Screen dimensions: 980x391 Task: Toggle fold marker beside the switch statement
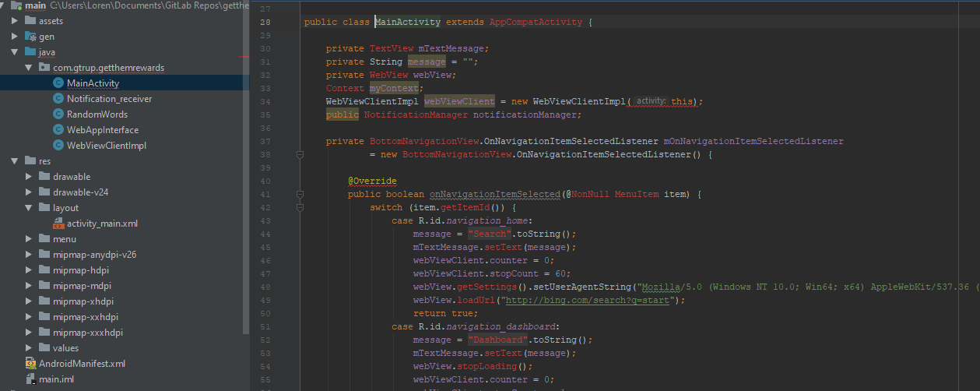coord(300,208)
